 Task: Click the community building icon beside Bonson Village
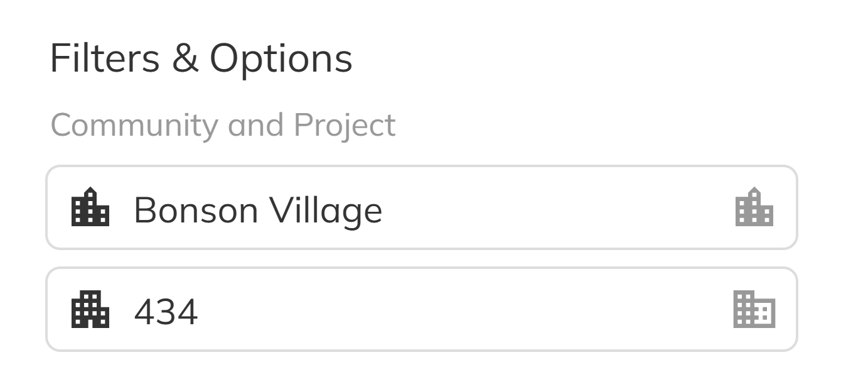pos(92,207)
